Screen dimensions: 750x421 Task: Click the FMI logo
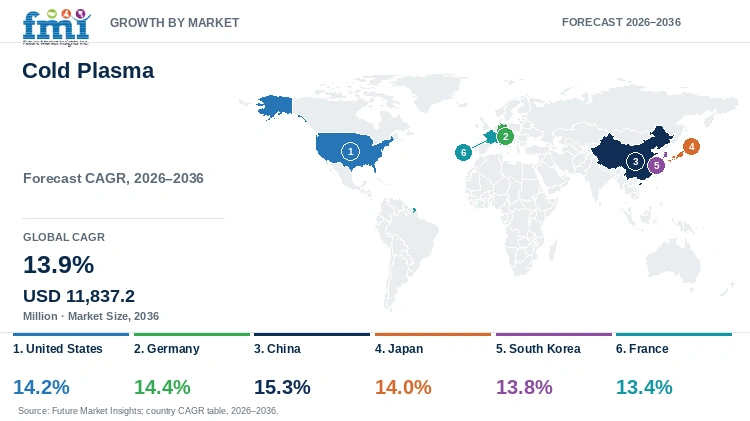(x=56, y=27)
